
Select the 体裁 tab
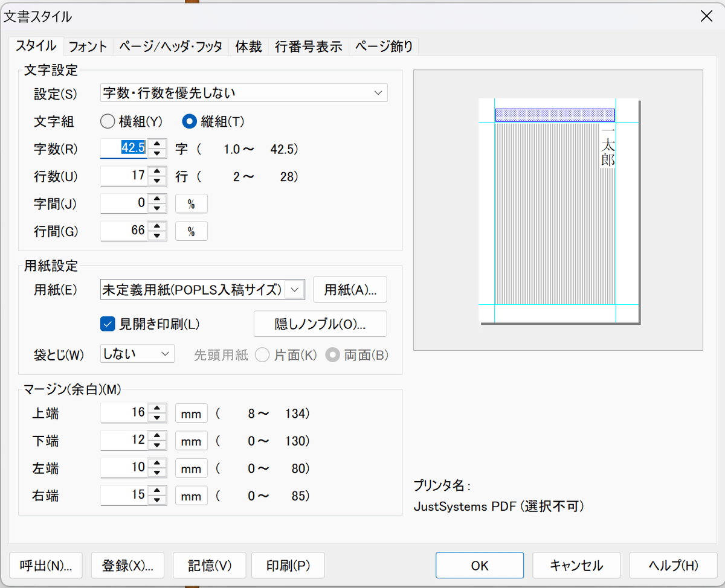(x=248, y=46)
